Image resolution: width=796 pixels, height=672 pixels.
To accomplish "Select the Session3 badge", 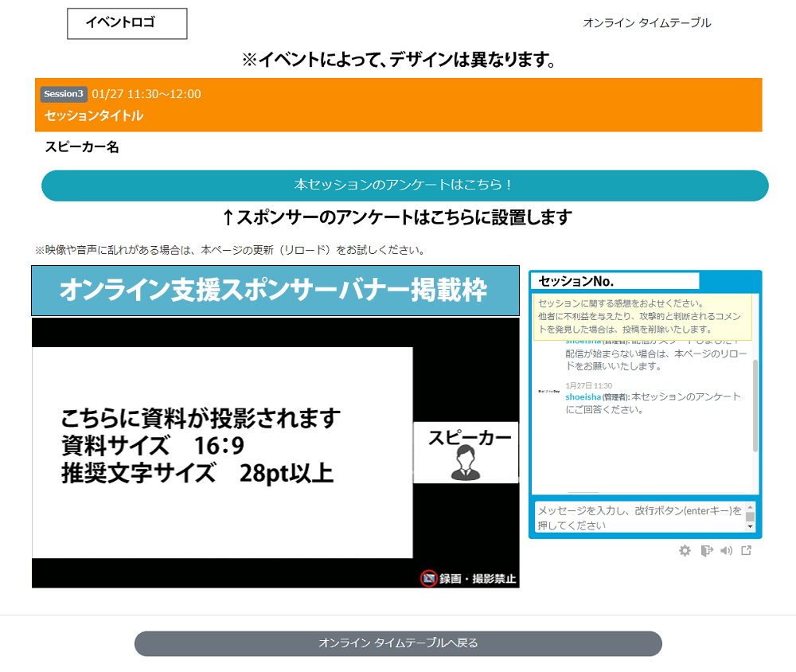I will [63, 95].
